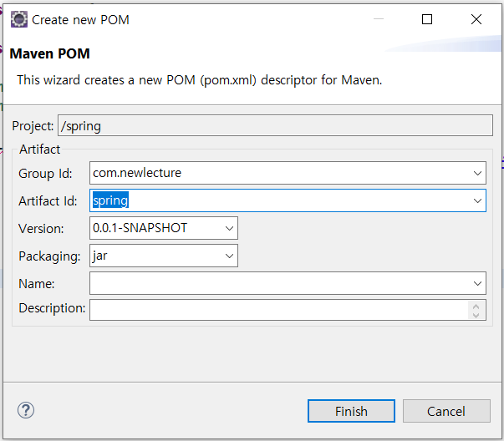Click into the Name input field
This screenshot has width=504, height=441.
coord(280,283)
